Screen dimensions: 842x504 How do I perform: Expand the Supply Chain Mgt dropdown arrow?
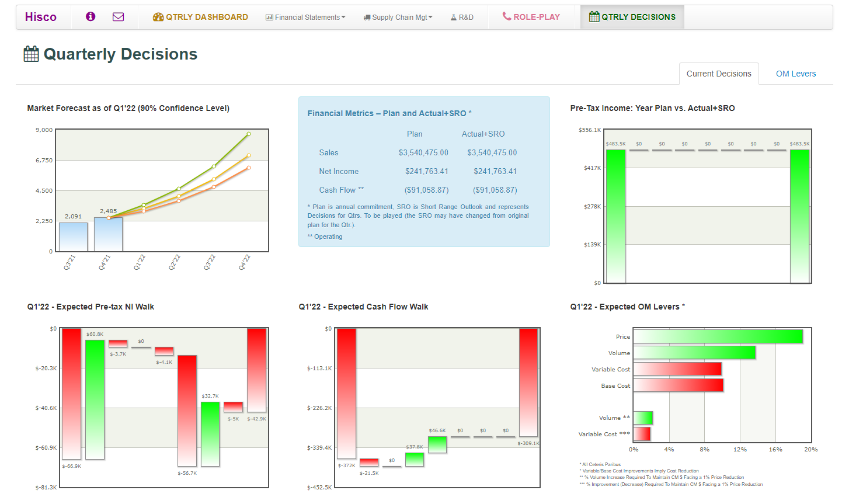point(430,17)
